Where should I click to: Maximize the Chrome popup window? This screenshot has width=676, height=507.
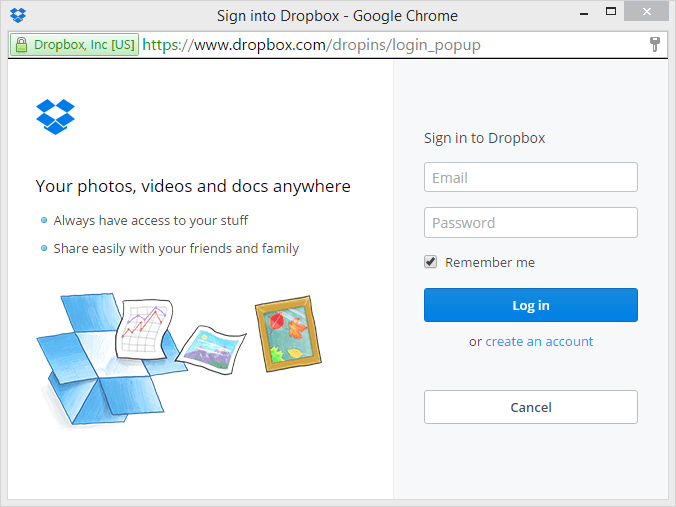611,12
